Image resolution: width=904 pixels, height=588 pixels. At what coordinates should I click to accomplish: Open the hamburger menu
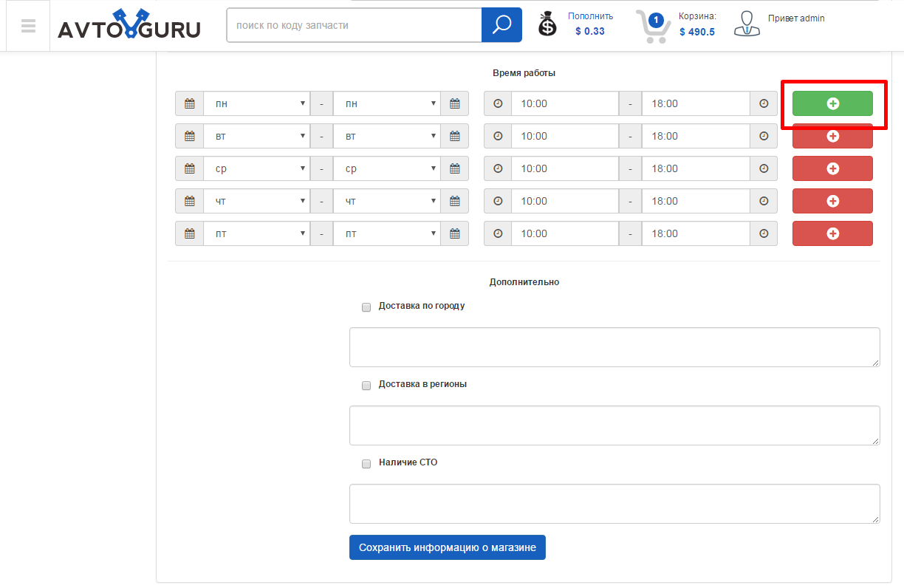point(29,26)
